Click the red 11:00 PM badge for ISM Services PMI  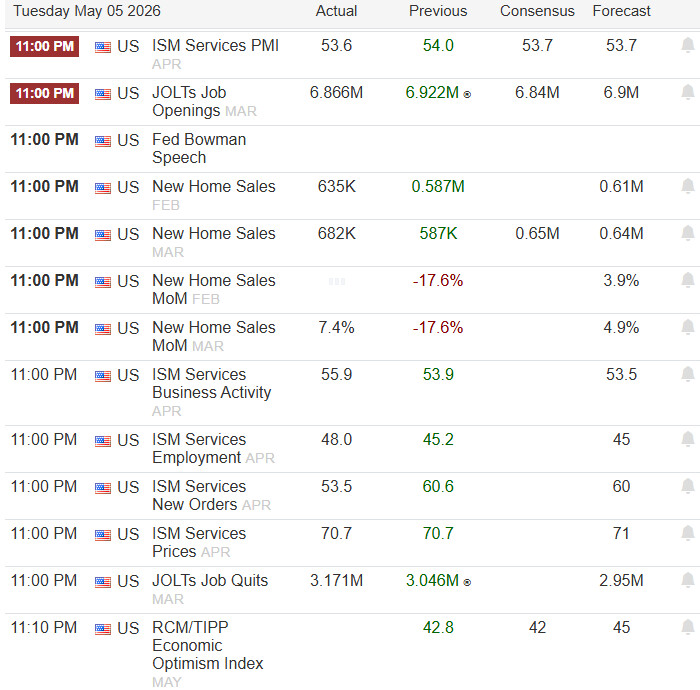(44, 46)
